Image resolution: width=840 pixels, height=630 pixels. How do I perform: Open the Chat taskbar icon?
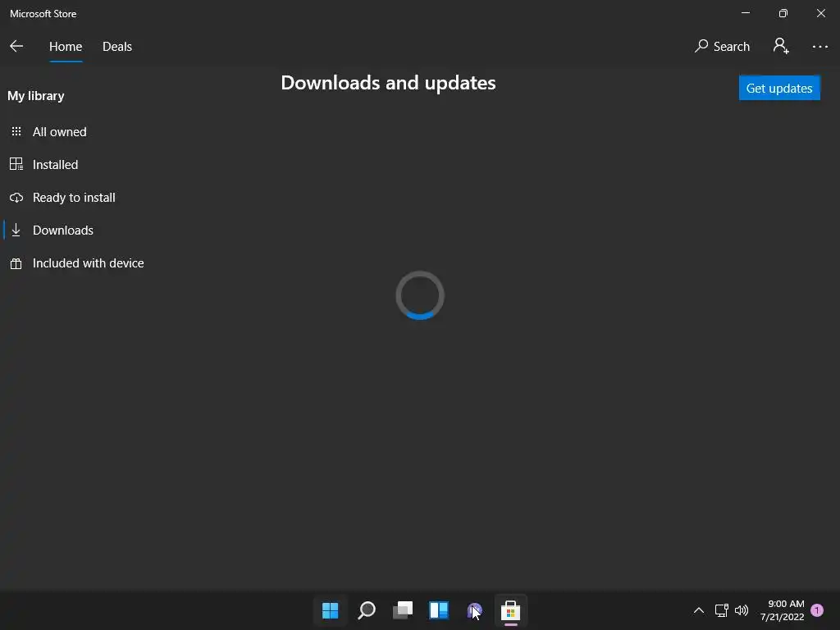pos(474,610)
